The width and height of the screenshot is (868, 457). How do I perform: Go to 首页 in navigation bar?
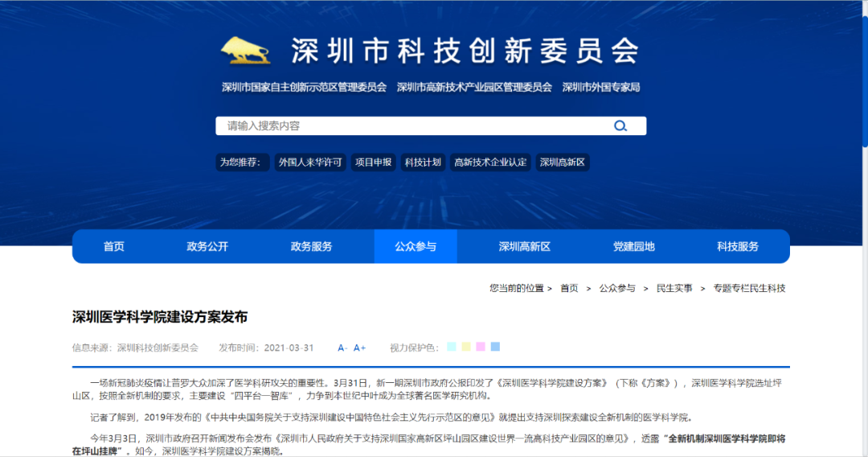[113, 246]
